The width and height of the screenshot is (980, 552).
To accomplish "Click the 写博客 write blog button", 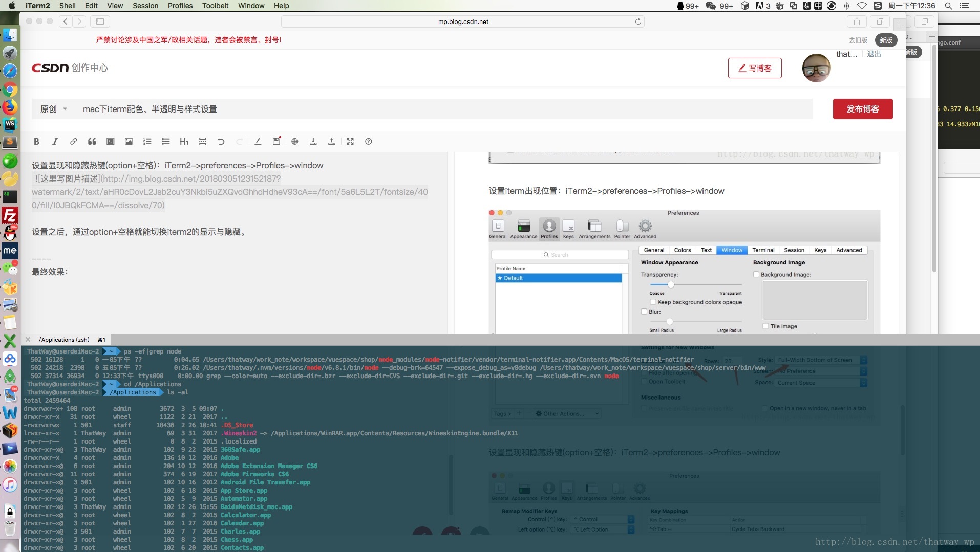I will click(755, 68).
